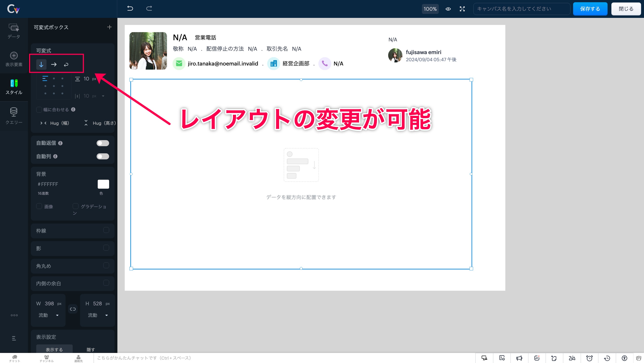Toggle the 自動返信 switch

(x=103, y=143)
